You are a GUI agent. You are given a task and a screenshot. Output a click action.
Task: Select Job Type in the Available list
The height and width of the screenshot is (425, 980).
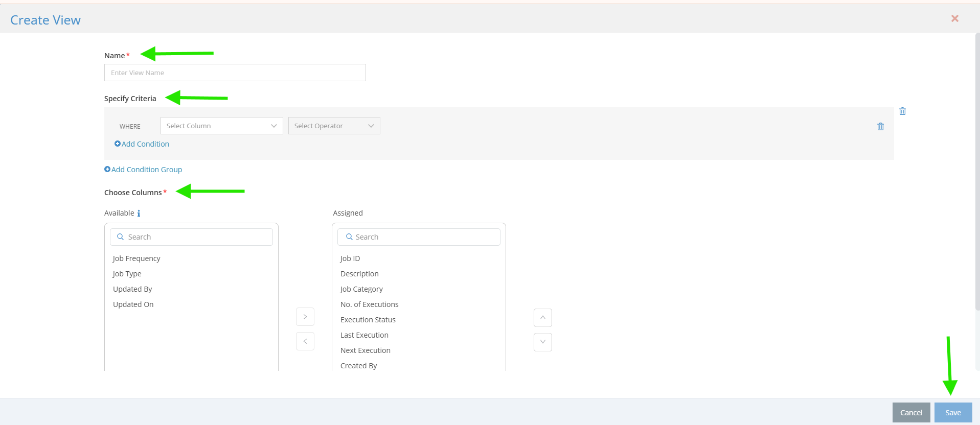tap(127, 274)
